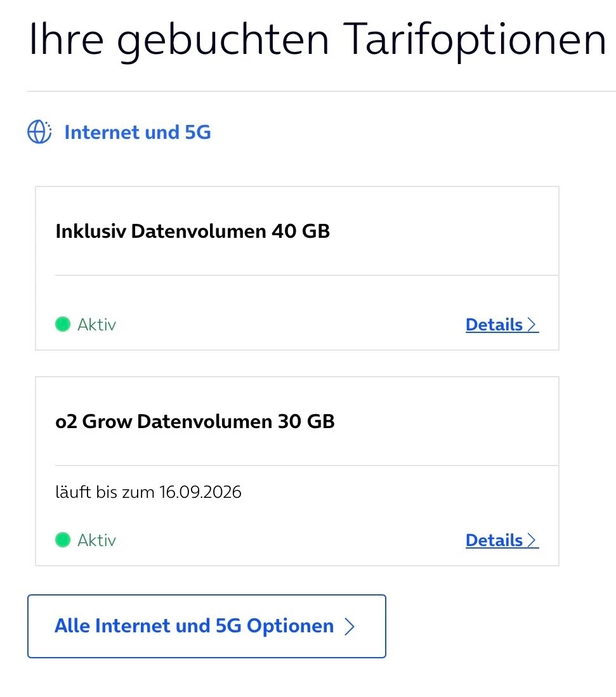Click the green status dot on o2 Grow card
The height and width of the screenshot is (697, 616).
[63, 540]
